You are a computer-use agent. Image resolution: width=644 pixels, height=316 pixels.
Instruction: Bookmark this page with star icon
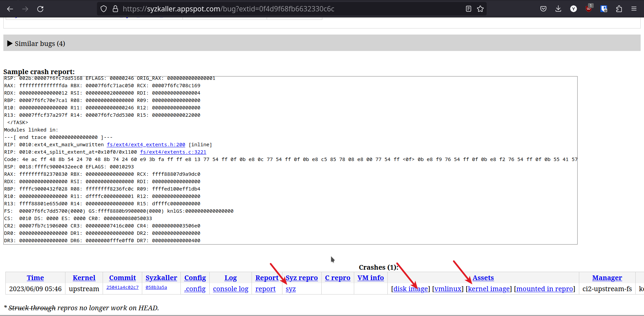pos(480,9)
